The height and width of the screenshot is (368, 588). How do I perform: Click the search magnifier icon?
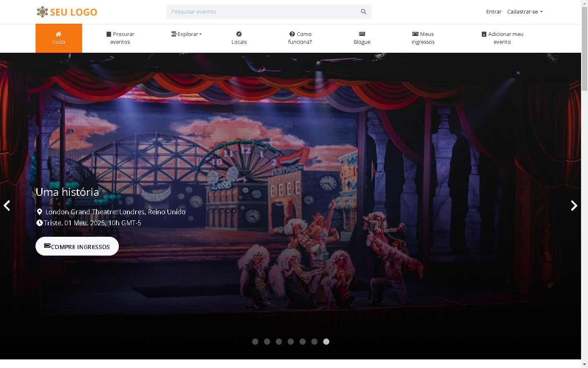click(x=363, y=12)
